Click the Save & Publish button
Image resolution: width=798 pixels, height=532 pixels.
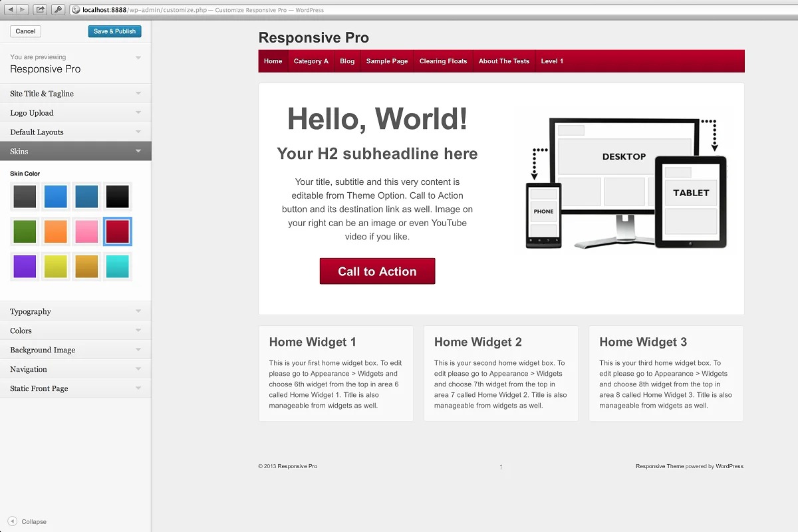[114, 31]
